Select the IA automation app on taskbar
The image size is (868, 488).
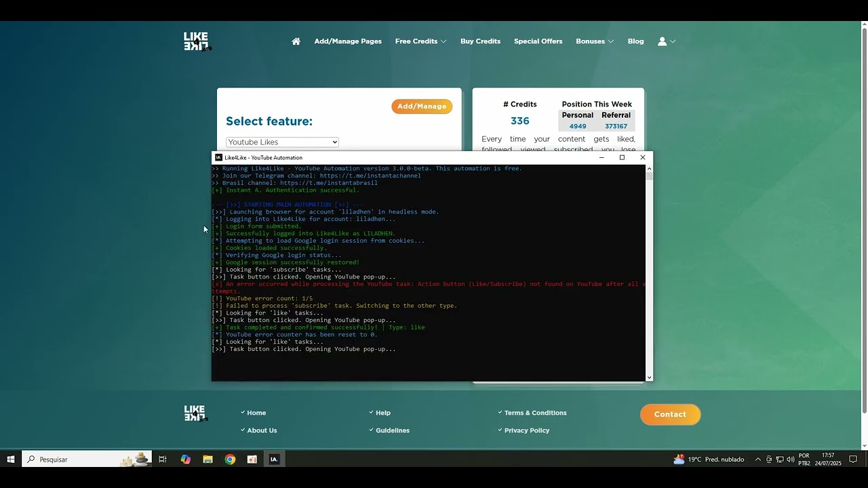274,460
